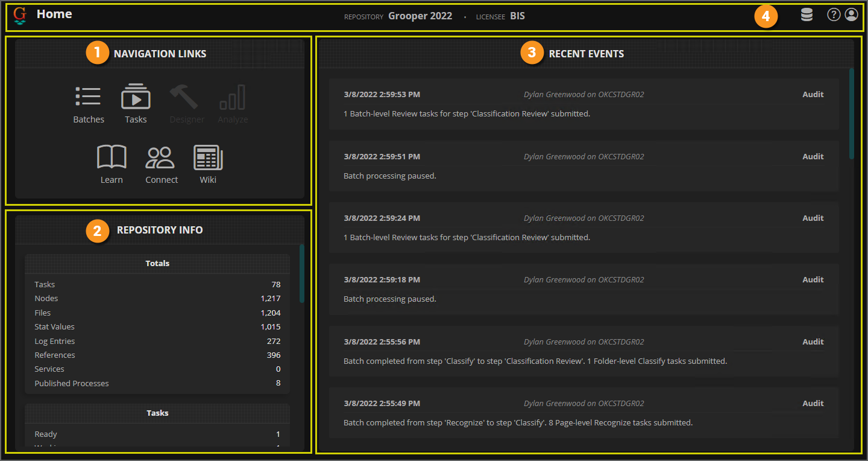Viewport: 868px width, 461px height.
Task: Click the licensee name BIS
Action: click(517, 16)
